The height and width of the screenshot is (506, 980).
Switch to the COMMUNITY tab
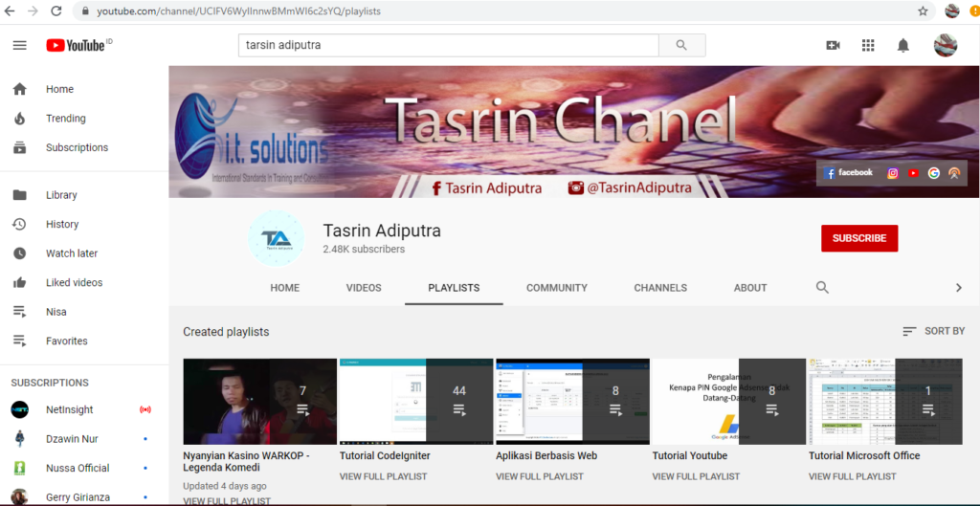tap(557, 288)
